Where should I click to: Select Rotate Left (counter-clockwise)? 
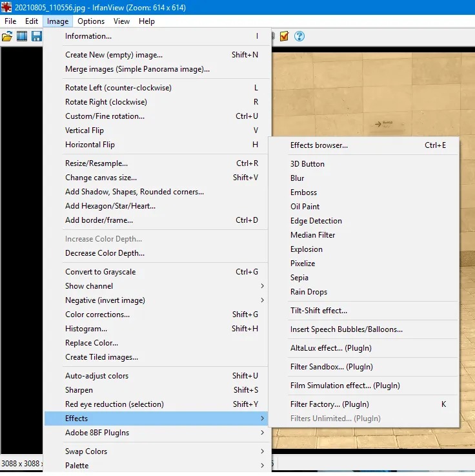pyautogui.click(x=156, y=88)
